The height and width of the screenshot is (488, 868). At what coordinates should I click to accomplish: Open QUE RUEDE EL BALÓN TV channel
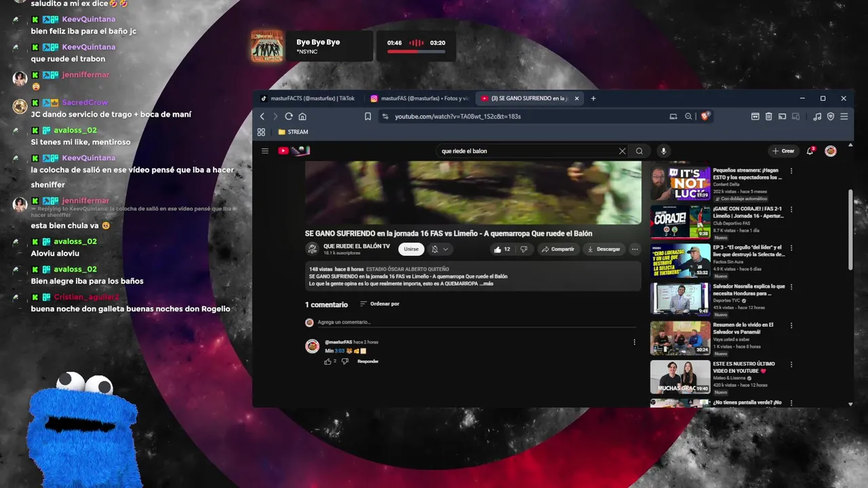pos(357,246)
